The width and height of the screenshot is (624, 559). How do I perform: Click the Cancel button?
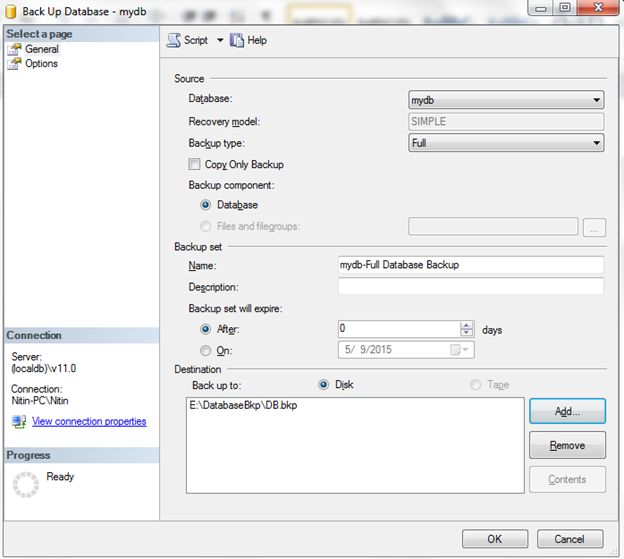pos(570,539)
